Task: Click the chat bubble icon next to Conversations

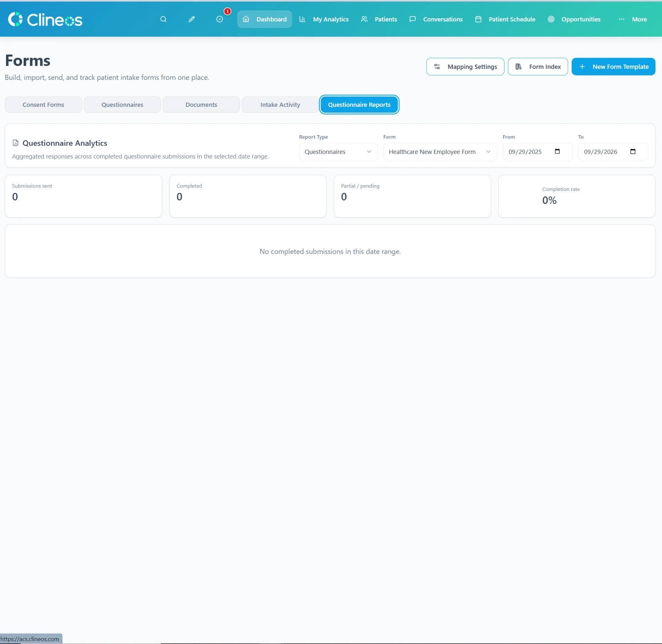Action: (412, 19)
